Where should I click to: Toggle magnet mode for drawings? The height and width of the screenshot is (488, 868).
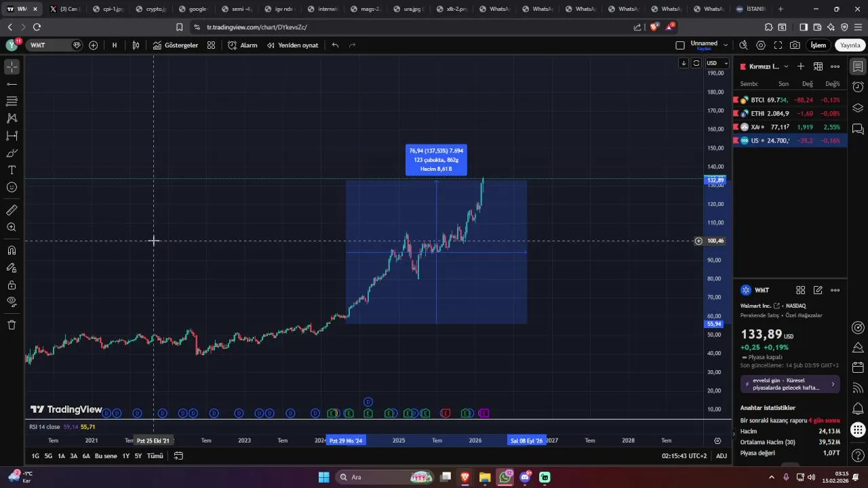tap(12, 250)
